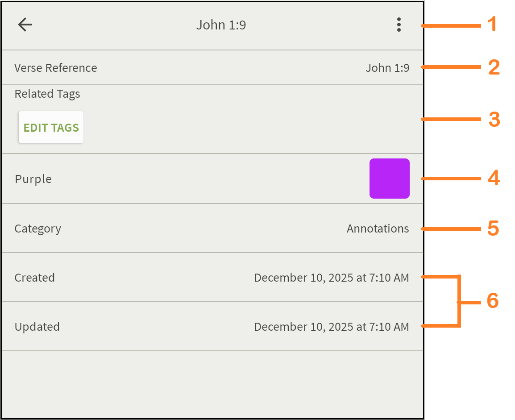This screenshot has height=420, width=515.
Task: Click callout number 5 beside the Category row
Action: coord(493,229)
